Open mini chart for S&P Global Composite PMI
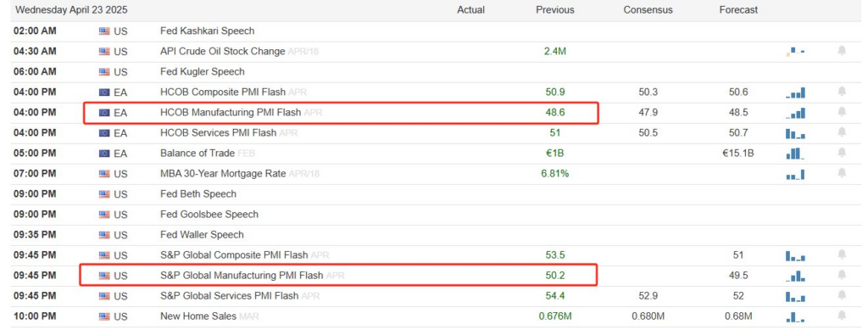868x330 pixels. click(x=795, y=255)
